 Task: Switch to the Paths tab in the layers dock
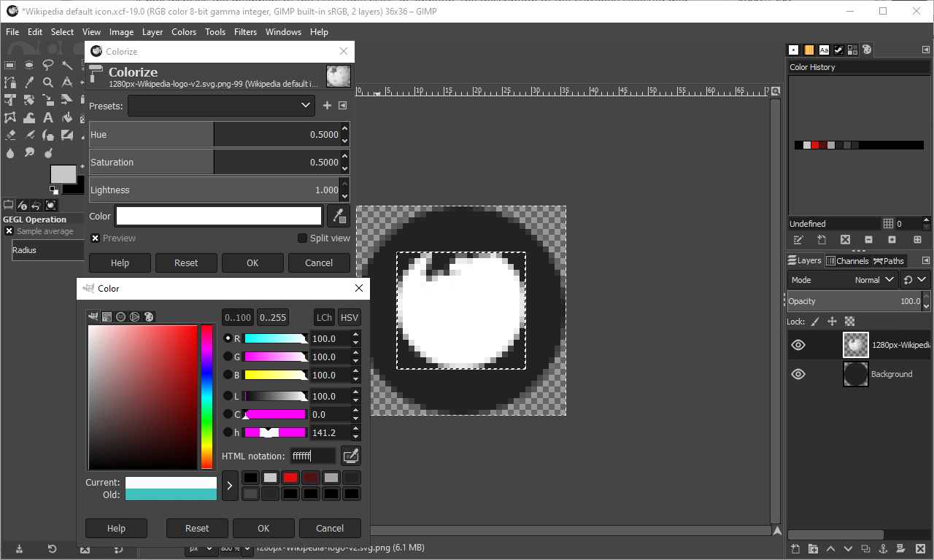[x=888, y=260]
